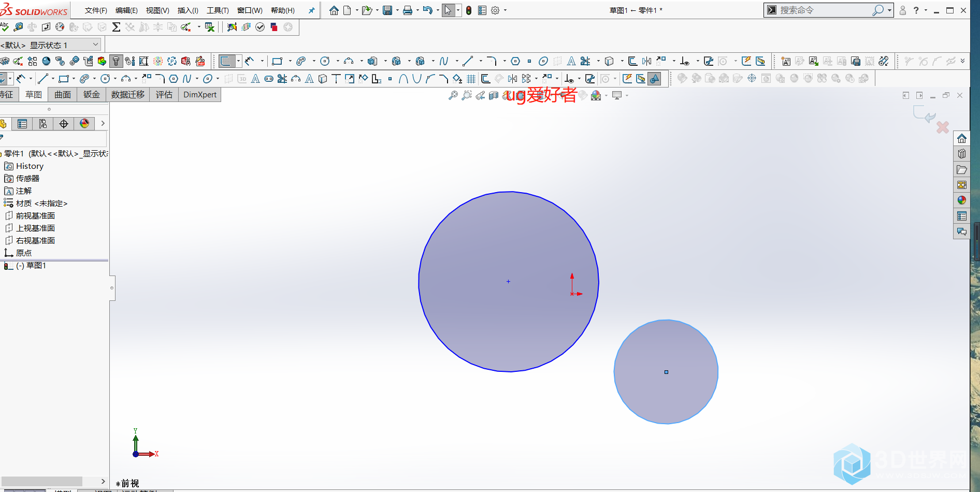Switch to the 评估 tab
The height and width of the screenshot is (492, 980).
point(164,94)
